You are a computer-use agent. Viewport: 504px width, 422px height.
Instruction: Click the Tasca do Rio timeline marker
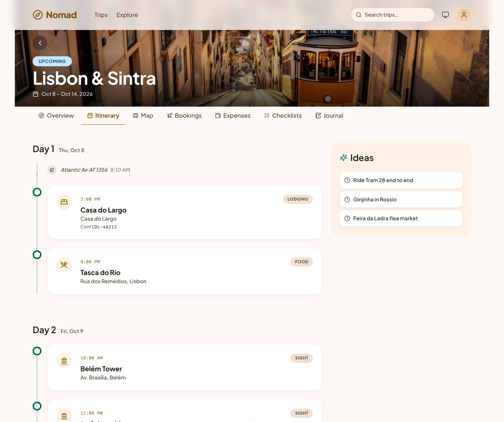[37, 255]
